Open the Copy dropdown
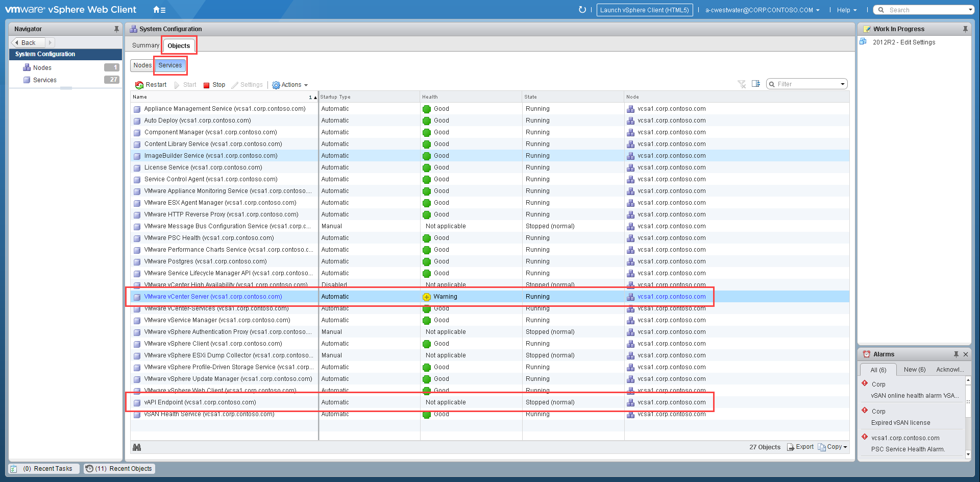Image resolution: width=980 pixels, height=482 pixels. (x=832, y=447)
